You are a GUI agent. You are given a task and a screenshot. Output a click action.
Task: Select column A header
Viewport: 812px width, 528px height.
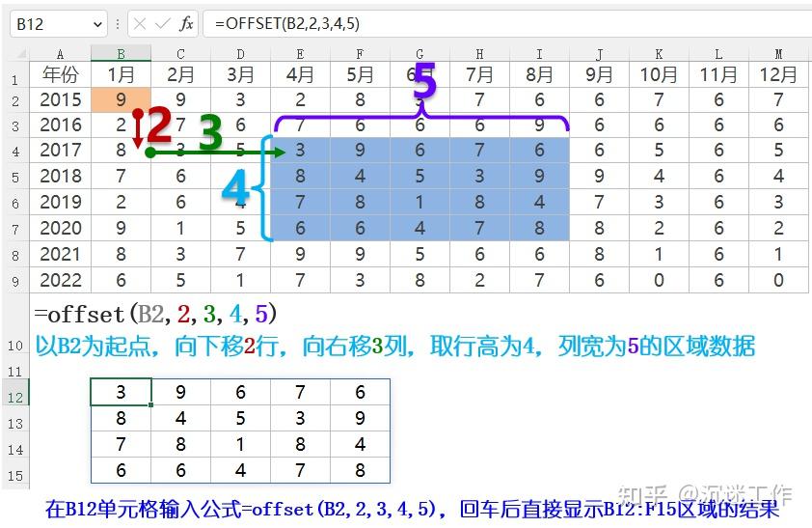tap(60, 54)
